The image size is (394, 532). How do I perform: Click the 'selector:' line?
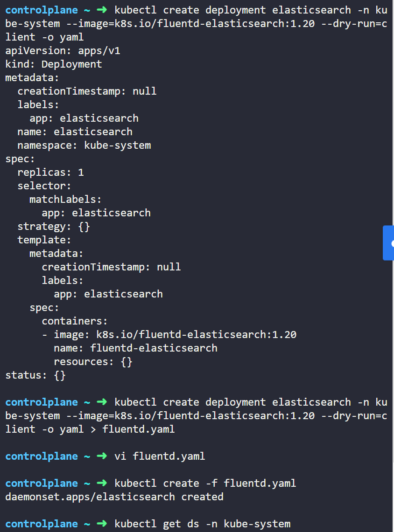pos(44,186)
